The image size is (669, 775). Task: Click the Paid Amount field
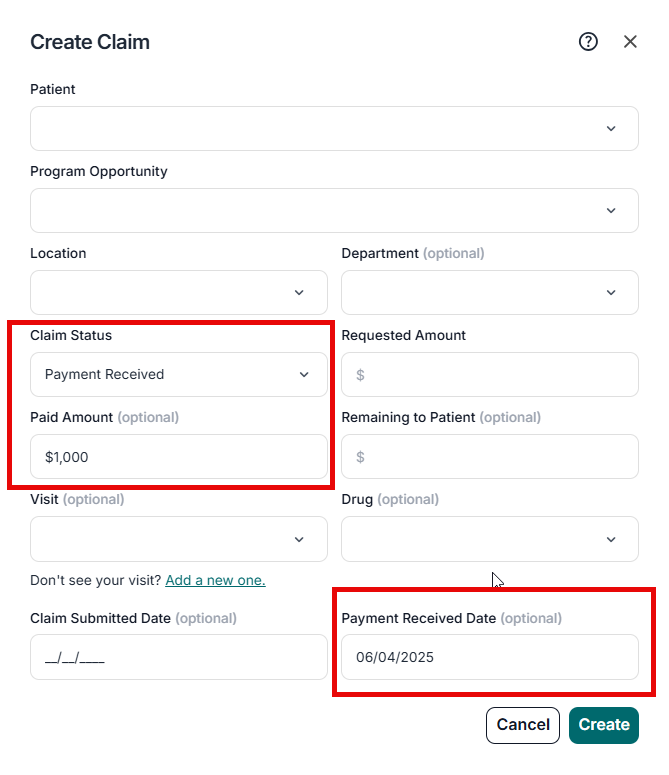[178, 457]
